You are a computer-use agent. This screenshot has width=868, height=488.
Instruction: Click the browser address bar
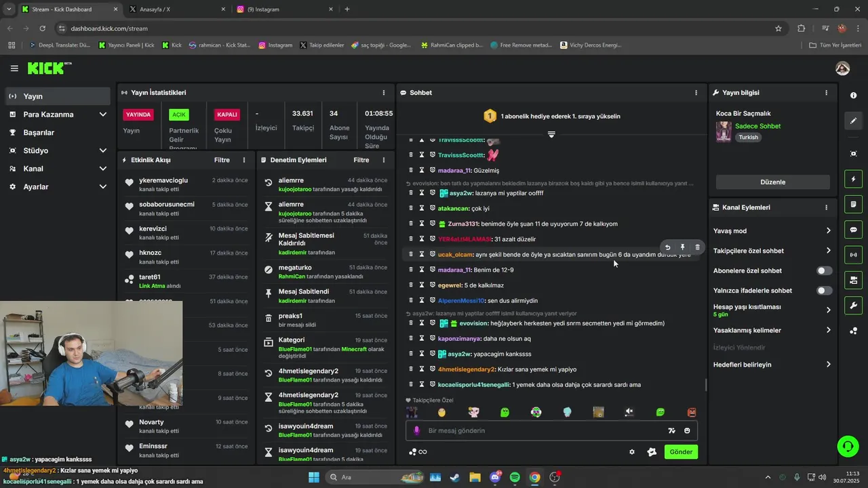tap(414, 28)
